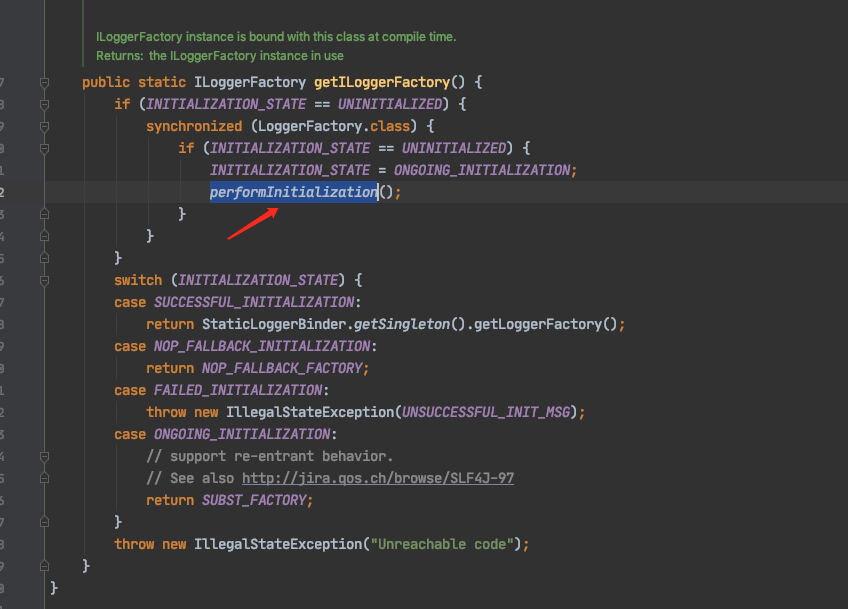This screenshot has width=848, height=609.
Task: Select the highlighted performInitialization method call
Action: pyautogui.click(x=293, y=191)
